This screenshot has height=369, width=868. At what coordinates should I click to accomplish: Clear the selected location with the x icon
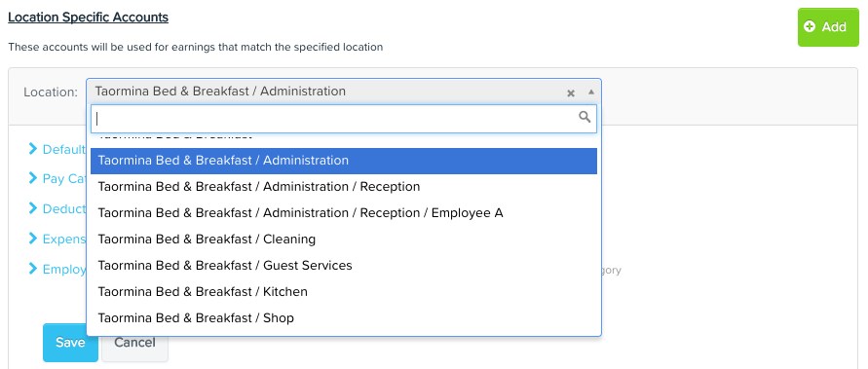coord(571,92)
